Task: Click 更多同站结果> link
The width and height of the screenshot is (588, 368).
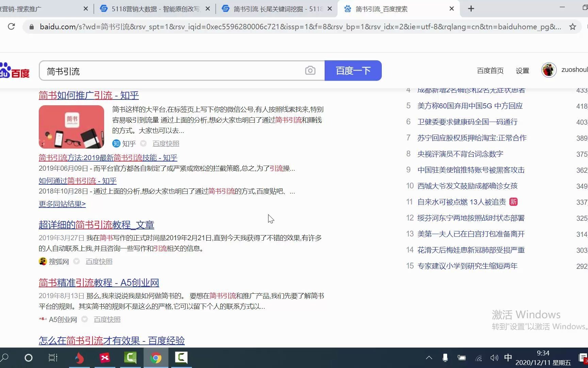Action: pos(62,204)
